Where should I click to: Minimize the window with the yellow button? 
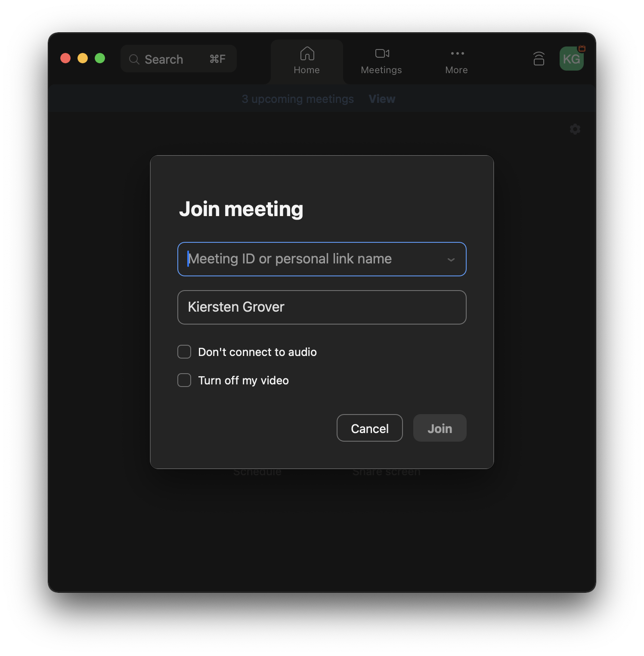pos(83,58)
